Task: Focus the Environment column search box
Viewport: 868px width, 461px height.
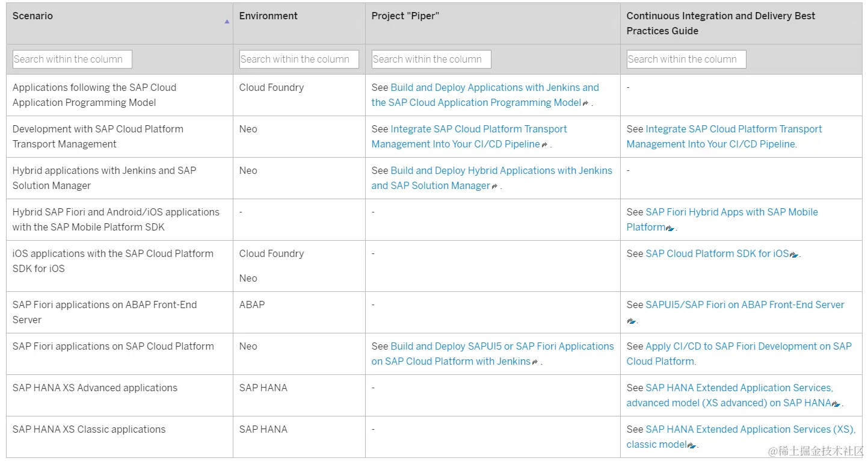Action: pos(299,59)
